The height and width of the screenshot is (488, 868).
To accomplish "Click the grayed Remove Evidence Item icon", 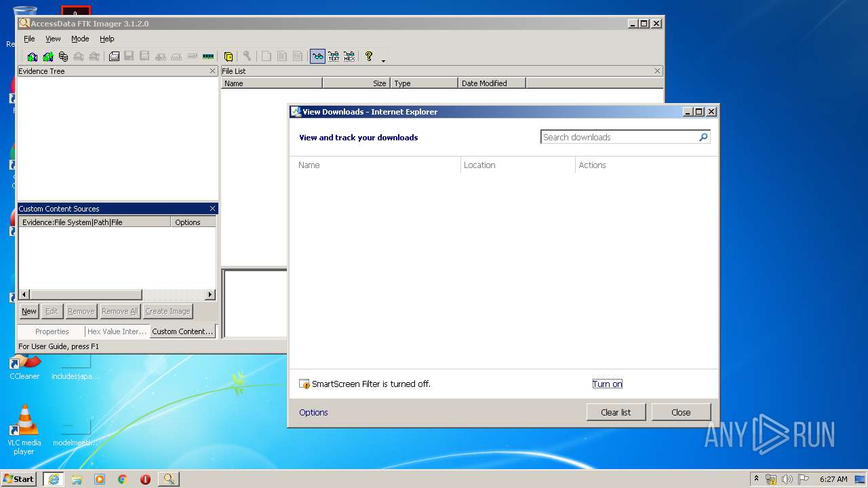I will 79,56.
